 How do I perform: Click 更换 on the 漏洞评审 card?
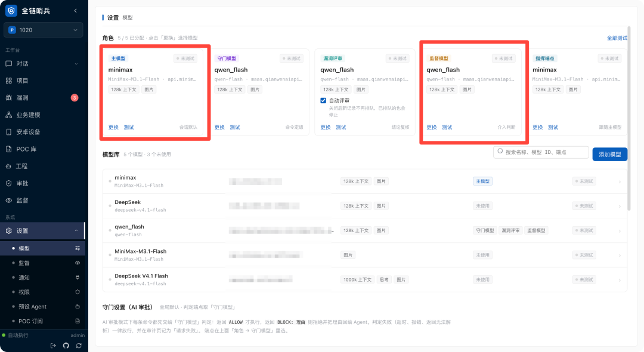[326, 127]
